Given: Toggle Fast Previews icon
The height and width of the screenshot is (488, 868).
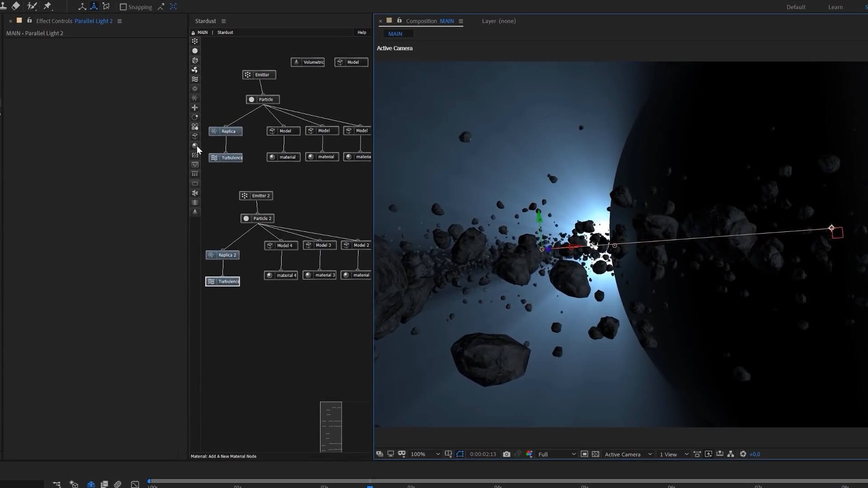Looking at the screenshot, I should [x=708, y=454].
